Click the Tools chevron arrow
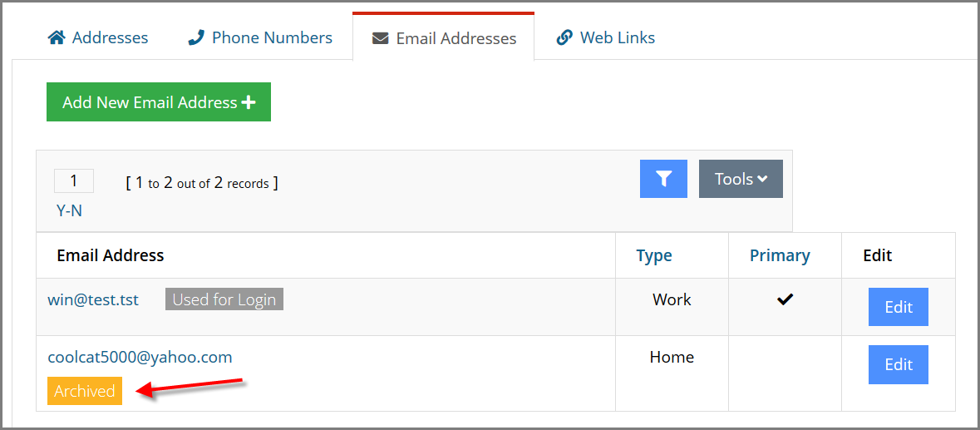The height and width of the screenshot is (430, 980). coord(762,179)
